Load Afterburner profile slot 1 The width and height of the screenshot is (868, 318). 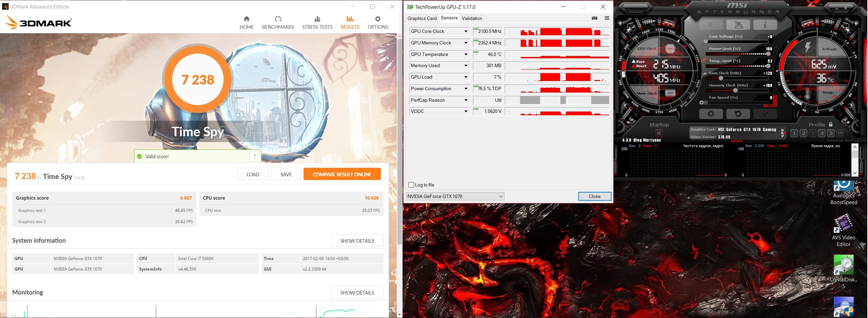pyautogui.click(x=794, y=133)
